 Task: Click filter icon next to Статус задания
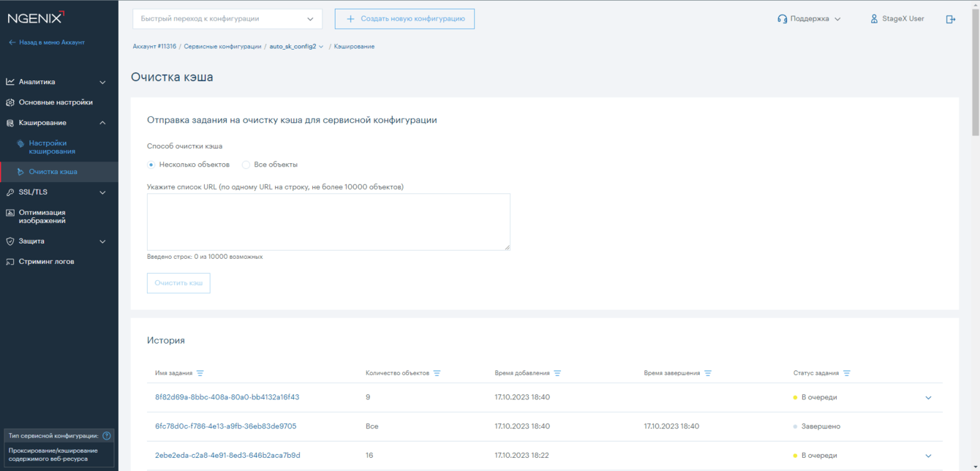click(x=847, y=373)
